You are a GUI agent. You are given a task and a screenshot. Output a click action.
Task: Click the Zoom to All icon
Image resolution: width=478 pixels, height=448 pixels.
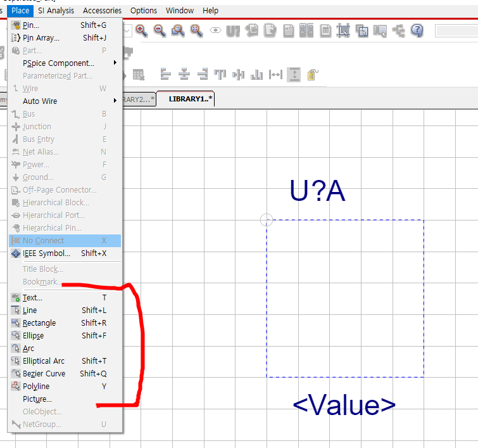tap(196, 30)
